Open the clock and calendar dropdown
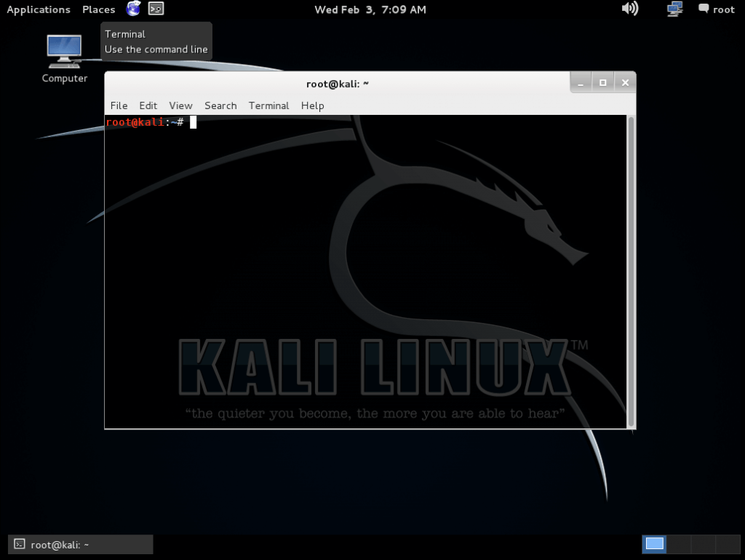The width and height of the screenshot is (745, 560). (370, 9)
